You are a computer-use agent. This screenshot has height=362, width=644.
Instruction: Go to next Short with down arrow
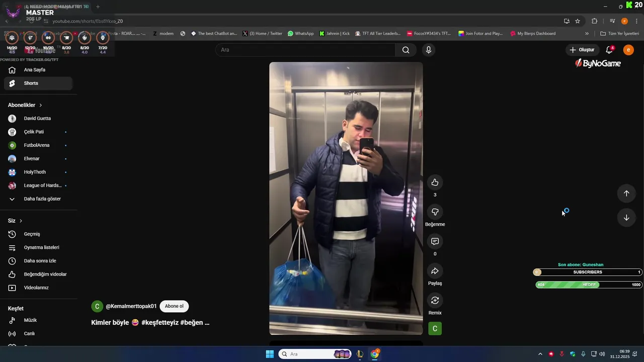626,218
